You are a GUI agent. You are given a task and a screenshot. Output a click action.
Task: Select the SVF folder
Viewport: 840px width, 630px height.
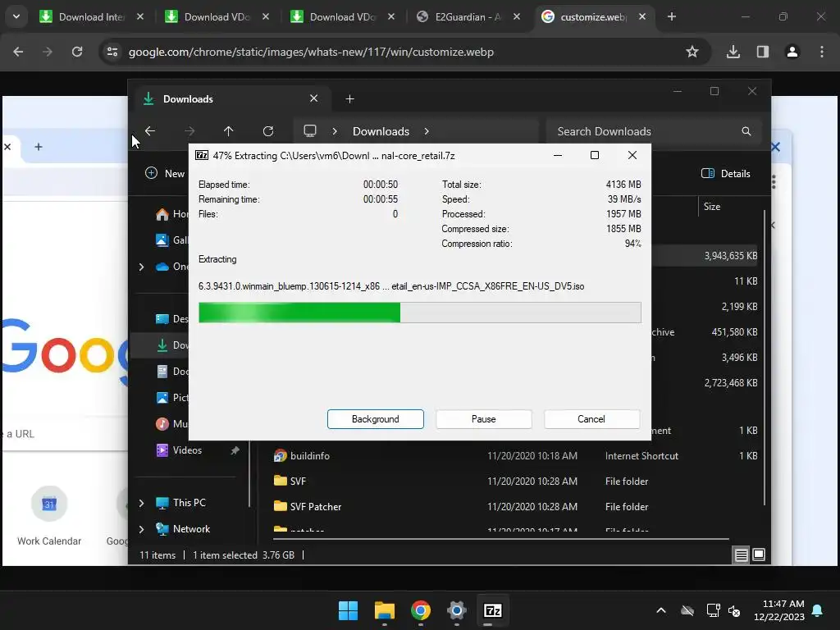pyautogui.click(x=290, y=481)
